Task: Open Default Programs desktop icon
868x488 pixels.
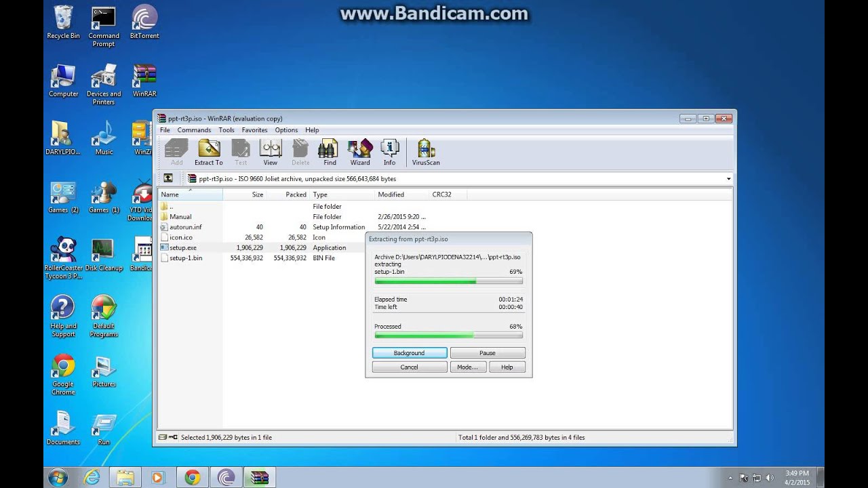Action: point(104,317)
